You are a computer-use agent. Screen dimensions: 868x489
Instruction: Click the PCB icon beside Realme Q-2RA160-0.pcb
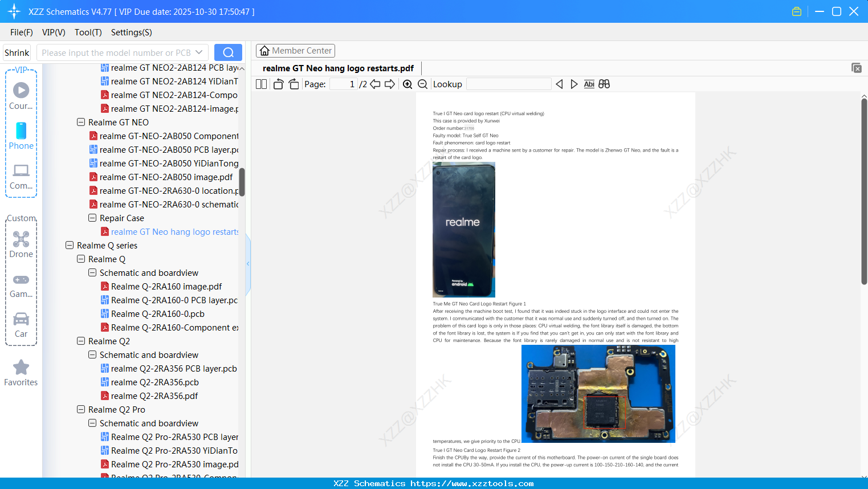pyautogui.click(x=105, y=314)
